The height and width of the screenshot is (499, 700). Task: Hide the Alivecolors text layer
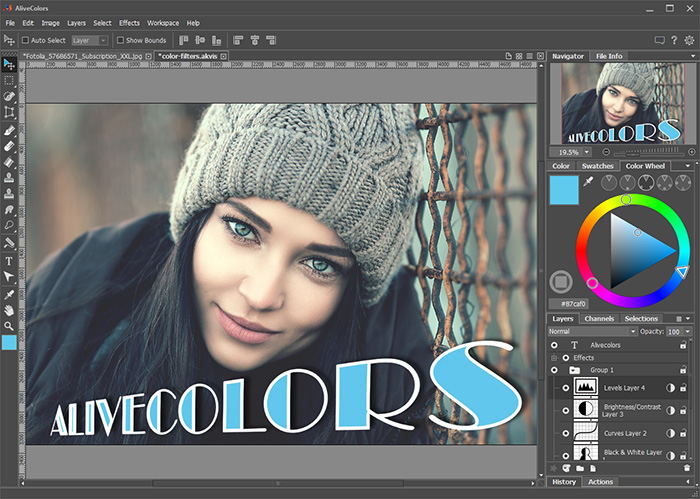point(554,345)
